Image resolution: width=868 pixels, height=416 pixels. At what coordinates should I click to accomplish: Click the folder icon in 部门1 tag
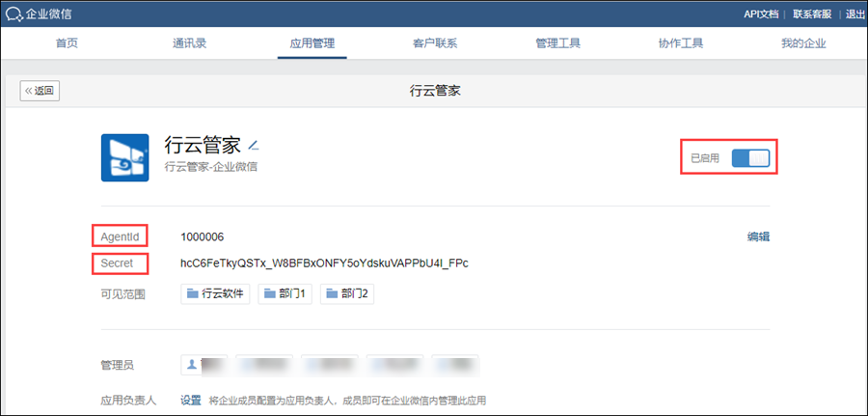pyautogui.click(x=270, y=294)
